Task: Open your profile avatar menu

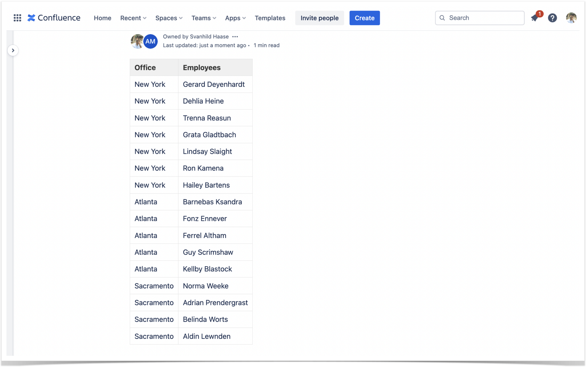Action: click(x=571, y=18)
